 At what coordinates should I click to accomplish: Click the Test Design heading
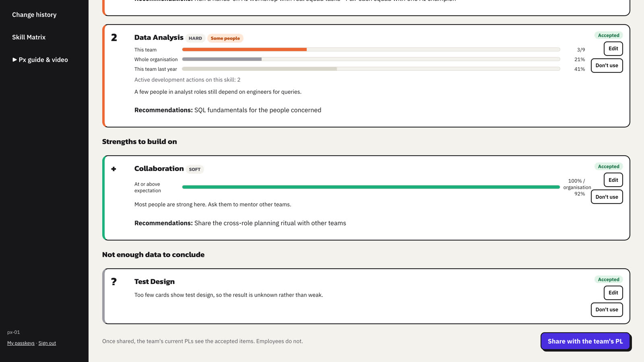pyautogui.click(x=155, y=282)
